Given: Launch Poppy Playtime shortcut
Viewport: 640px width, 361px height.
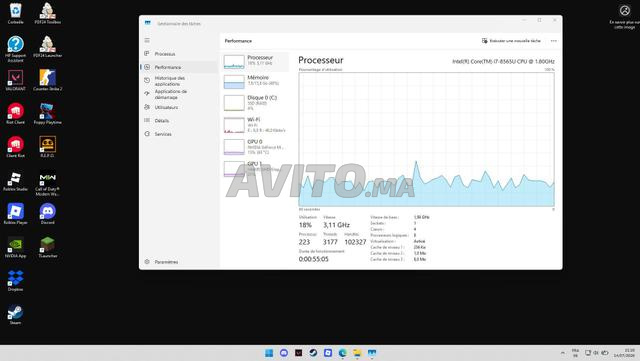Looking at the screenshot, I should [48, 114].
